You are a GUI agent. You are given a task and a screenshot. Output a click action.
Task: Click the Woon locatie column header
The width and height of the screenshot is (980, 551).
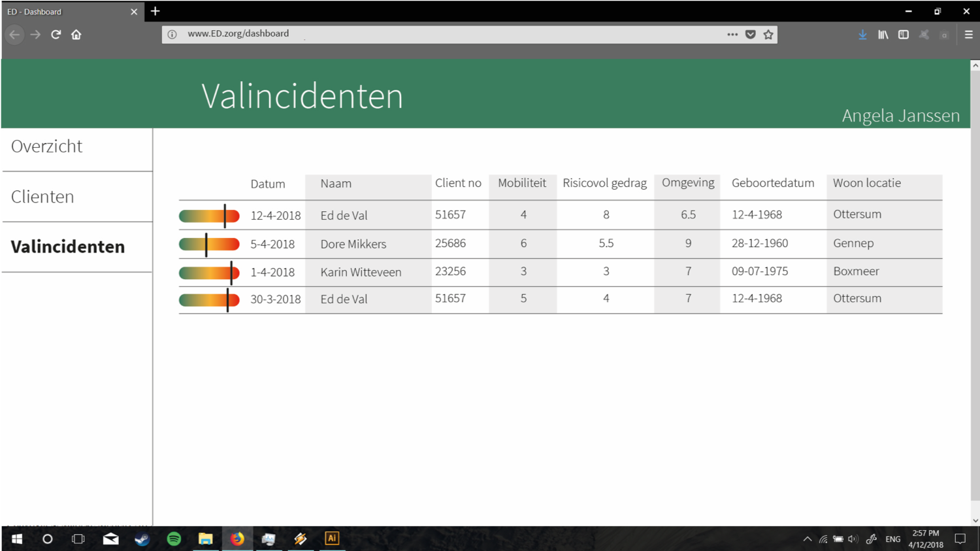pos(867,183)
